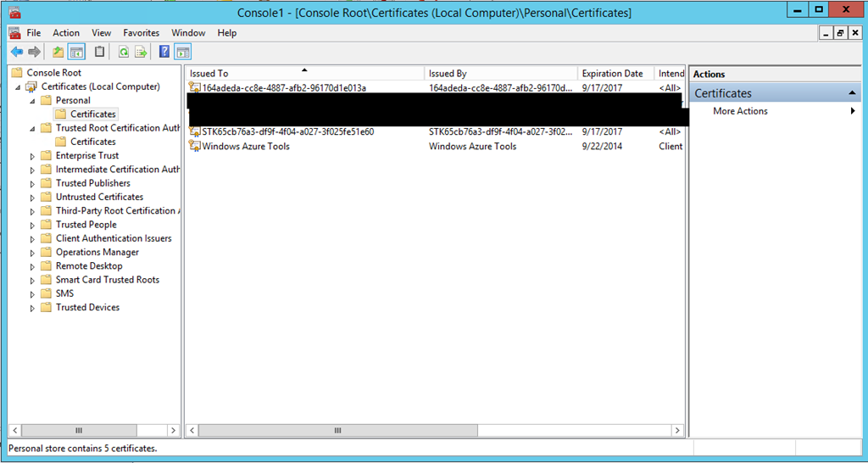Expand the Remote Desktop folder
This screenshot has height=463, width=868.
pos(33,266)
